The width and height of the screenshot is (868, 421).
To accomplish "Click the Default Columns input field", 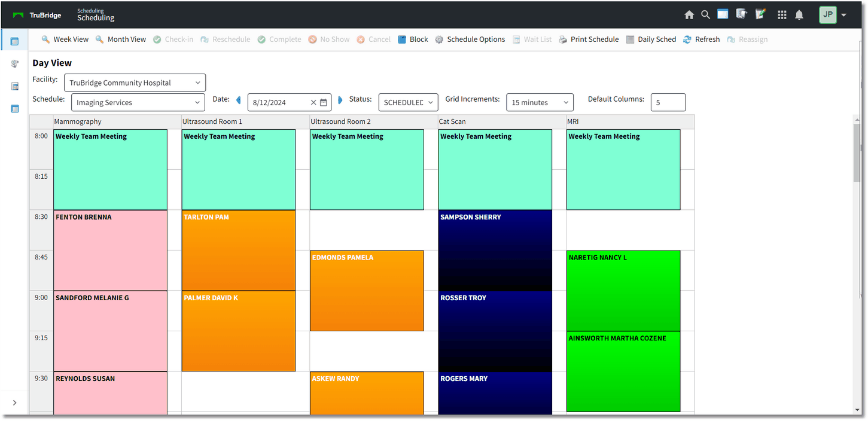I will (668, 102).
